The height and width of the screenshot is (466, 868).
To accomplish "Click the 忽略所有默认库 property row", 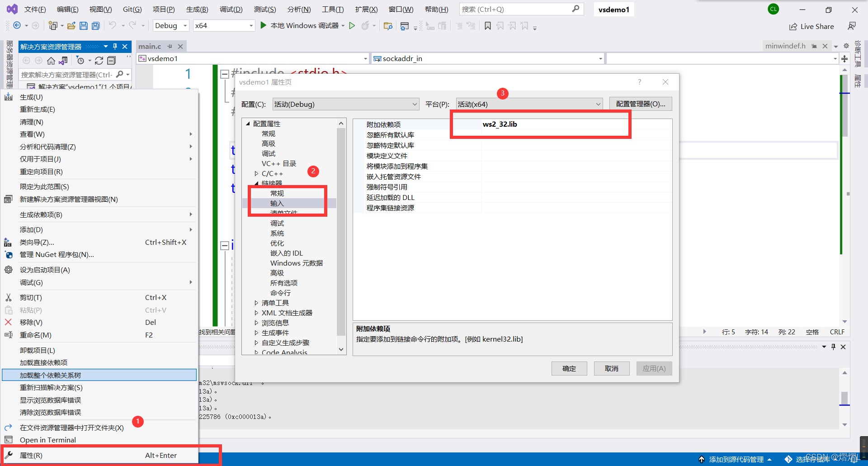I will (512, 135).
